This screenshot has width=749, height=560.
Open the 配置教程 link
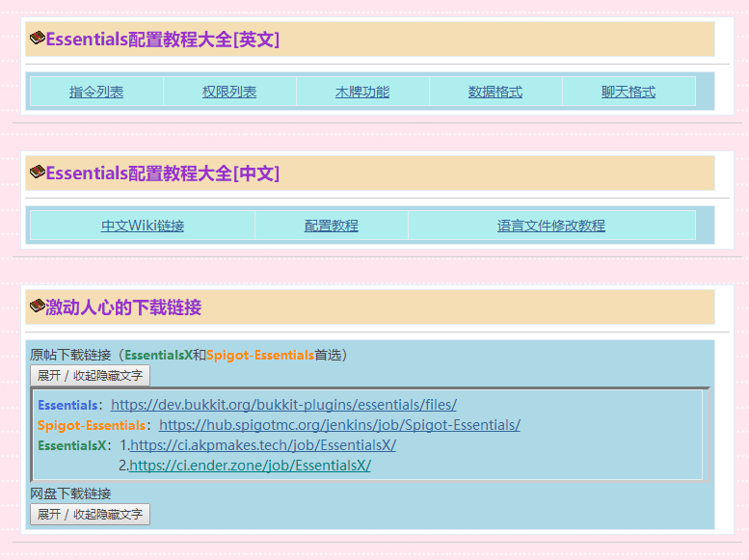332,226
